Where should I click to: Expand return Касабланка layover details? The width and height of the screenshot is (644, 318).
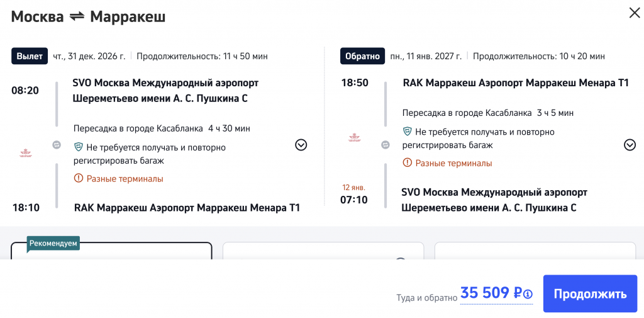(x=630, y=145)
